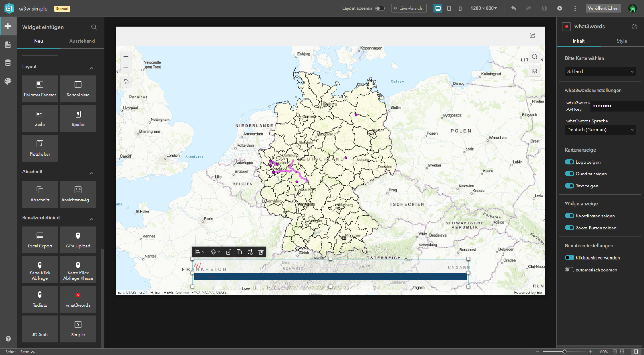Select the Excel Export widget
The width and height of the screenshot is (644, 355).
(40, 240)
